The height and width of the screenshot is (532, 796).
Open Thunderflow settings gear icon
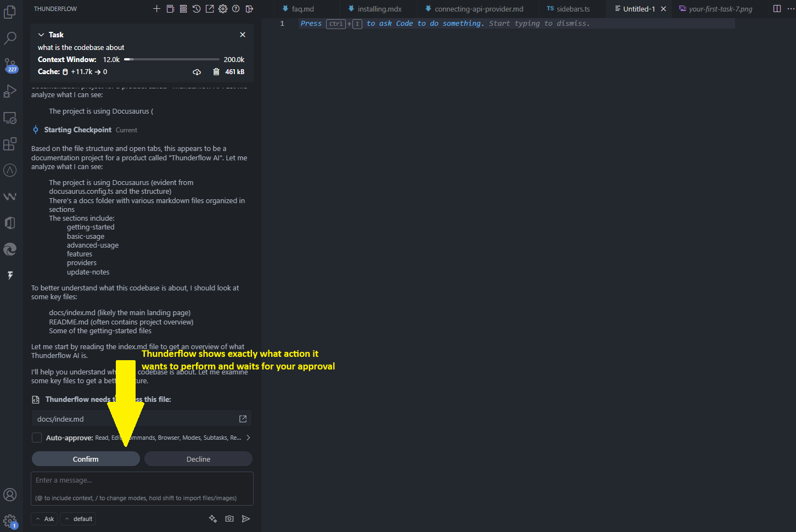[223, 8]
